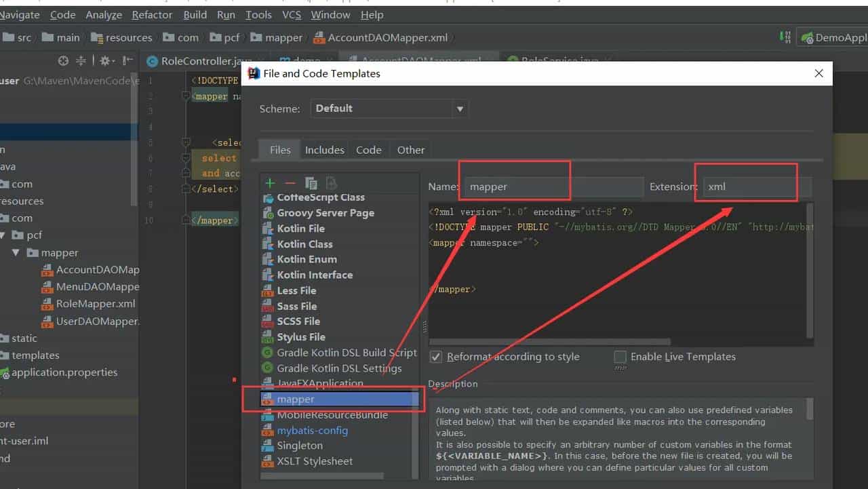Click the horizontal scrollbar under template editor
868x489 pixels.
tap(549, 342)
